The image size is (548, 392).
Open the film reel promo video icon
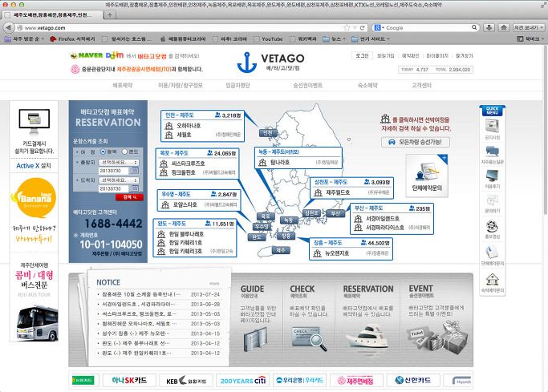tap(492, 226)
